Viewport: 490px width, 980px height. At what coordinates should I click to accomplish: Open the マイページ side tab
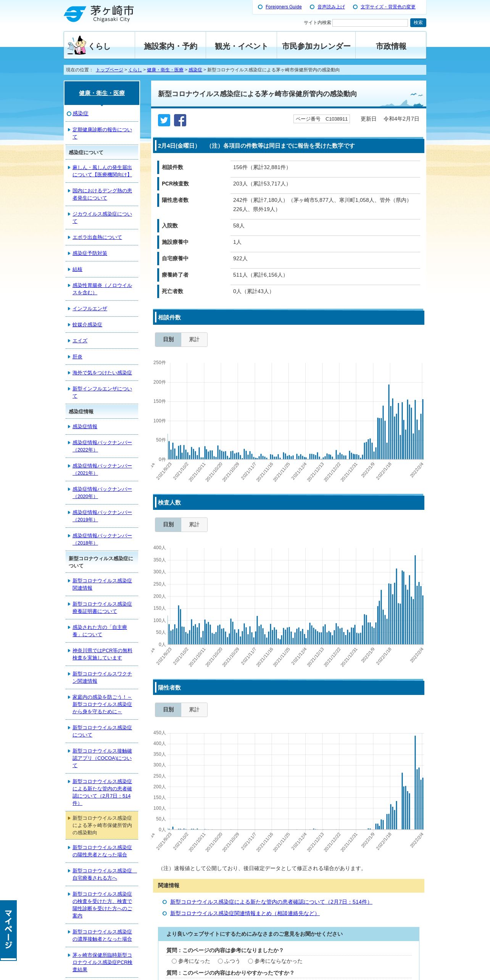click(x=8, y=930)
